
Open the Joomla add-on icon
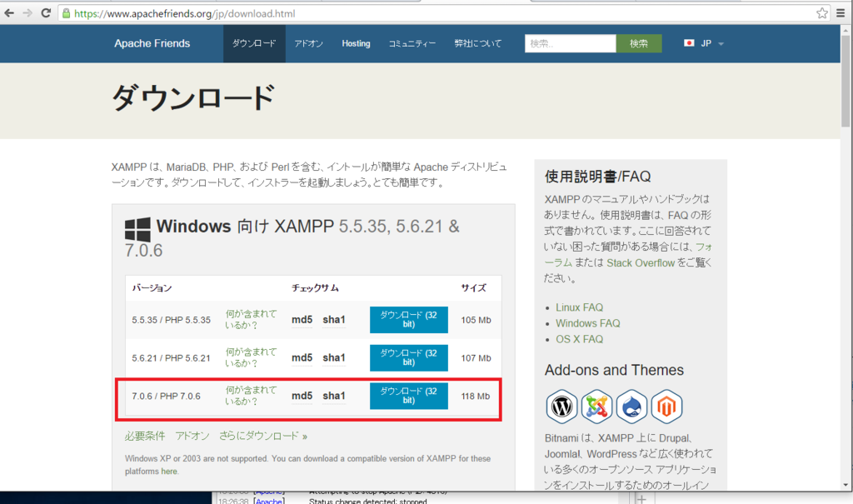[596, 406]
